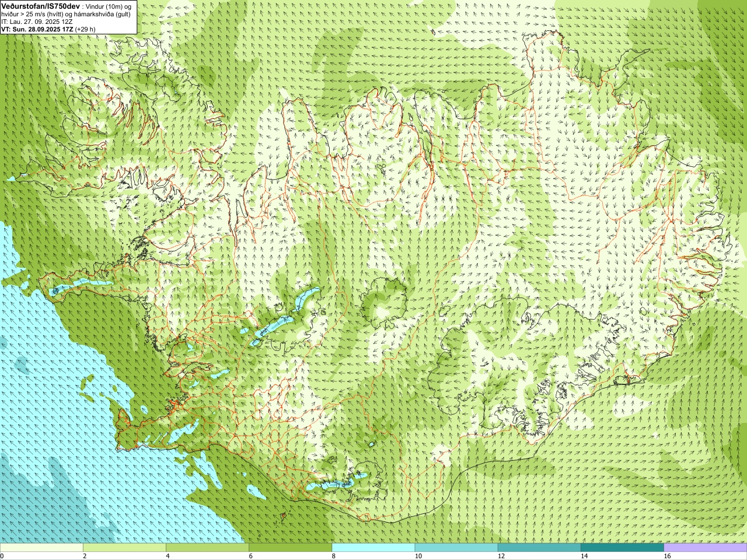Click the teal 12–14 legend swatch
Viewport: 747px width, 560px height.
[x=539, y=548]
